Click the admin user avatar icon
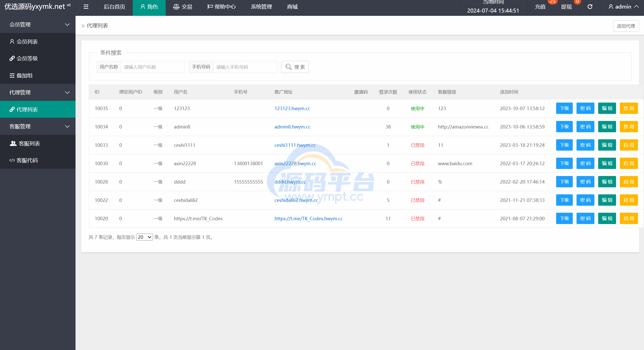Viewport: 644px width, 350px height. pos(611,7)
